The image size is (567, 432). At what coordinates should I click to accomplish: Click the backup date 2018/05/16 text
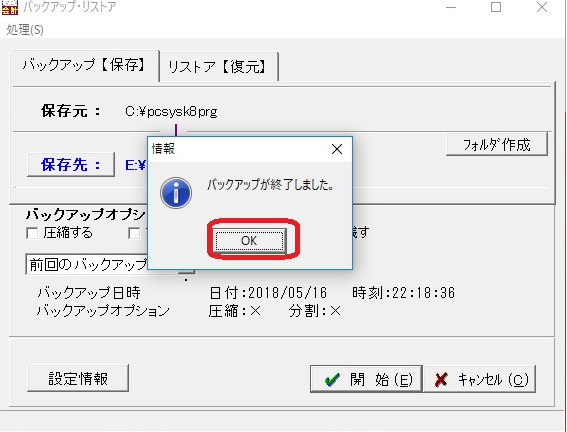pyautogui.click(x=288, y=293)
